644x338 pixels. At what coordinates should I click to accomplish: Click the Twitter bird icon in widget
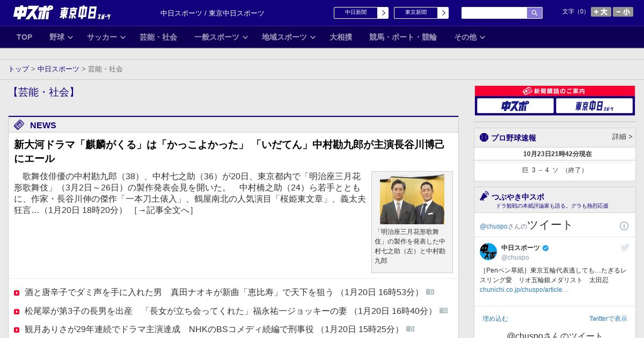pyautogui.click(x=625, y=247)
